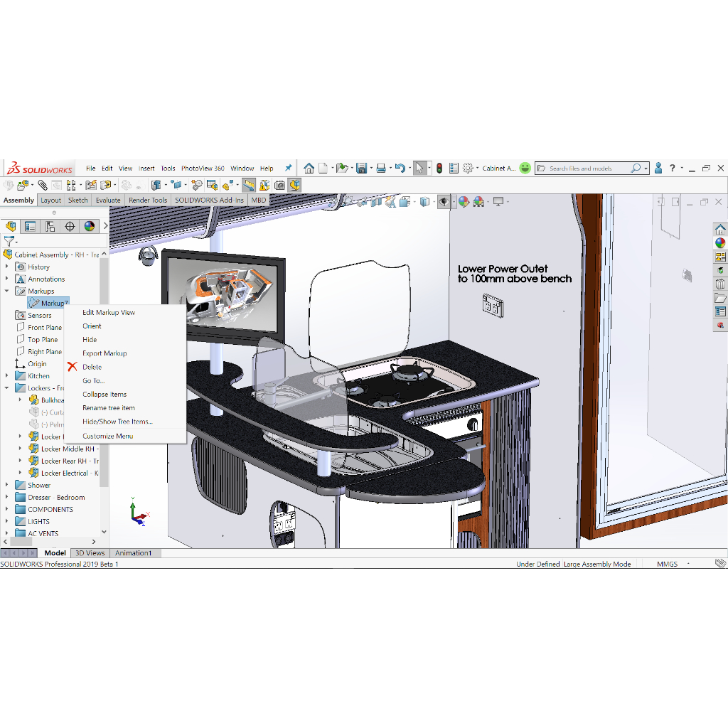Choose Export Markup from context menu
Image resolution: width=728 pixels, height=728 pixels.
click(105, 353)
